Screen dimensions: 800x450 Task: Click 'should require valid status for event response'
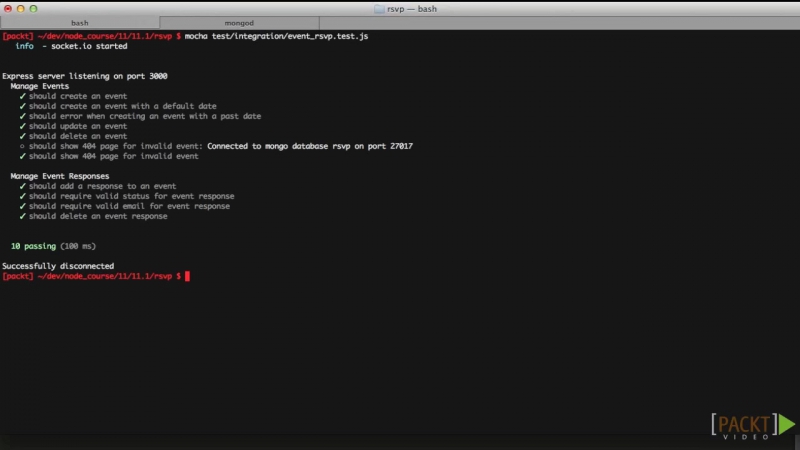(132, 196)
